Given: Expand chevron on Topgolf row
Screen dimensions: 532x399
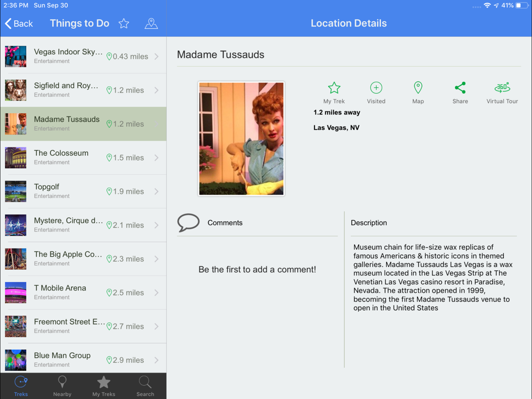Looking at the screenshot, I should (x=156, y=192).
